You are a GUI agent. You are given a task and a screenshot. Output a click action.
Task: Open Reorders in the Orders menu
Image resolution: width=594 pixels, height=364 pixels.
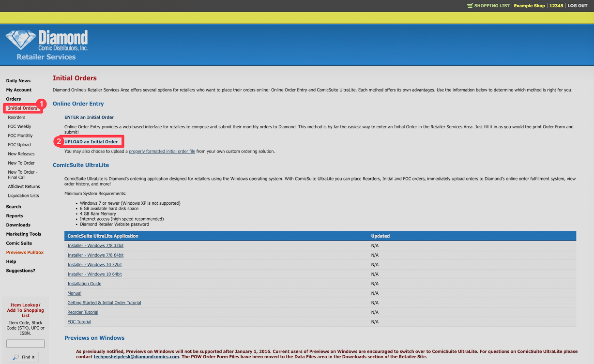[x=16, y=118]
